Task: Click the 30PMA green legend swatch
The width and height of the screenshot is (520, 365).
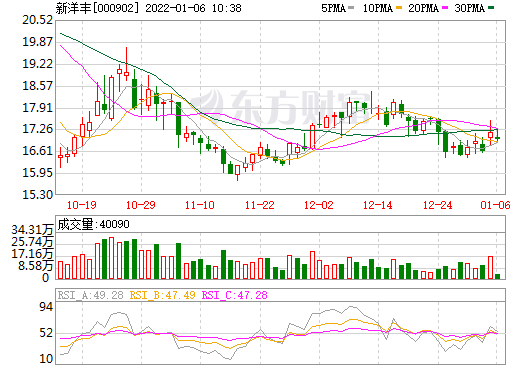Action: pos(491,8)
